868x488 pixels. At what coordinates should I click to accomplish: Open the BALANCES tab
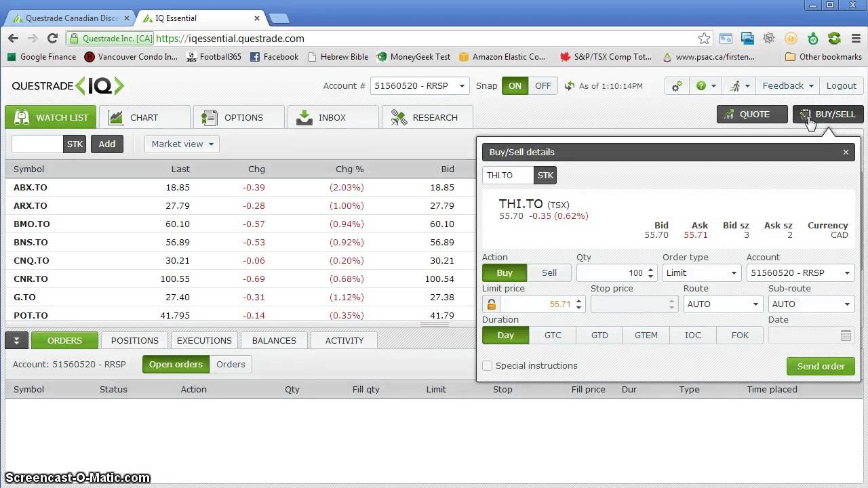pos(274,341)
